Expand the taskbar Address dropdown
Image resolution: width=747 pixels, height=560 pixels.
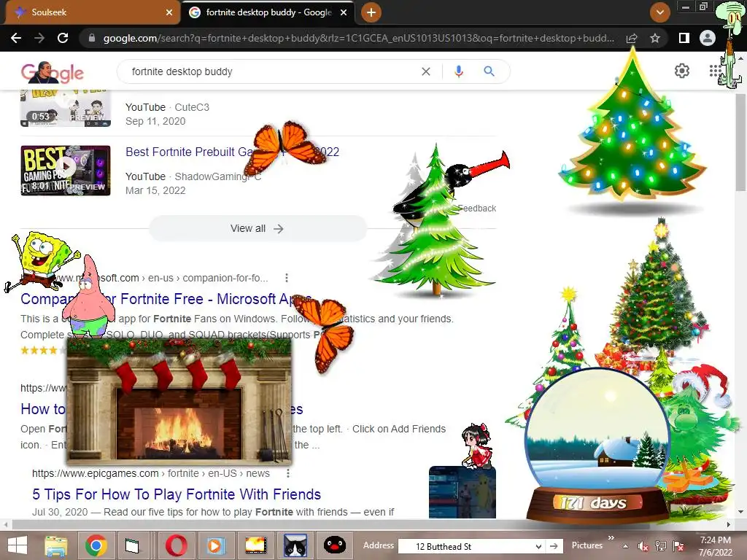click(x=538, y=546)
